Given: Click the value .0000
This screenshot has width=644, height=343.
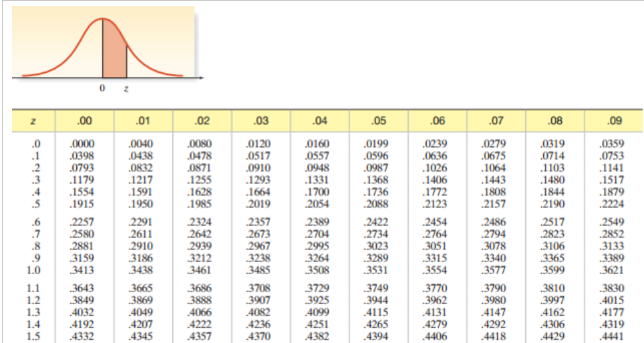Looking at the screenshot, I should pos(82,144).
